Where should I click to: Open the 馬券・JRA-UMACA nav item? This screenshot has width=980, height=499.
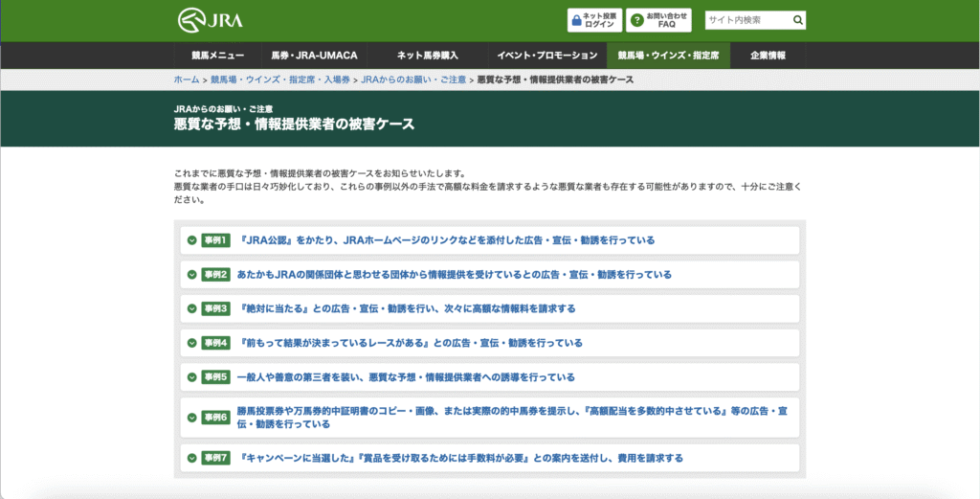pos(314,56)
